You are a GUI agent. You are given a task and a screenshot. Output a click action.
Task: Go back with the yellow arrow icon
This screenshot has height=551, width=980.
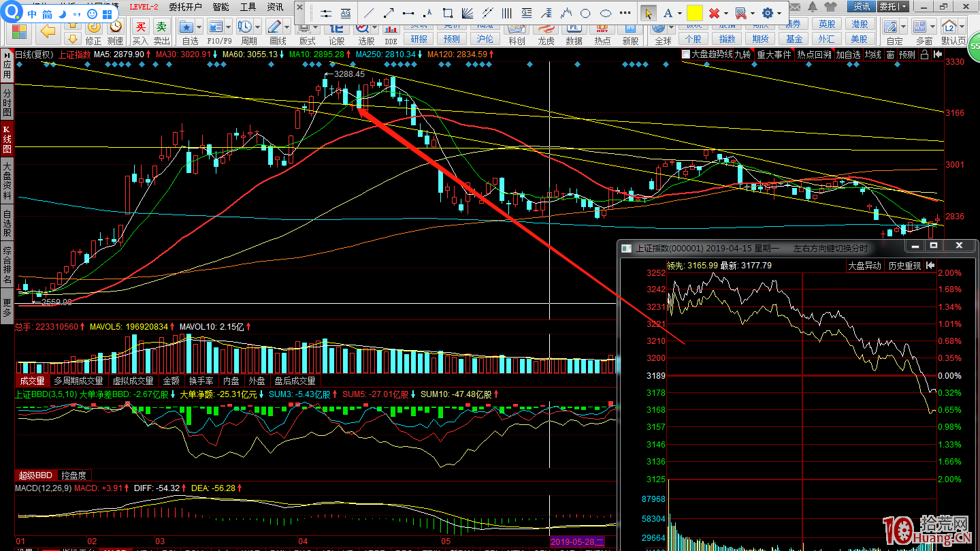pyautogui.click(x=48, y=31)
